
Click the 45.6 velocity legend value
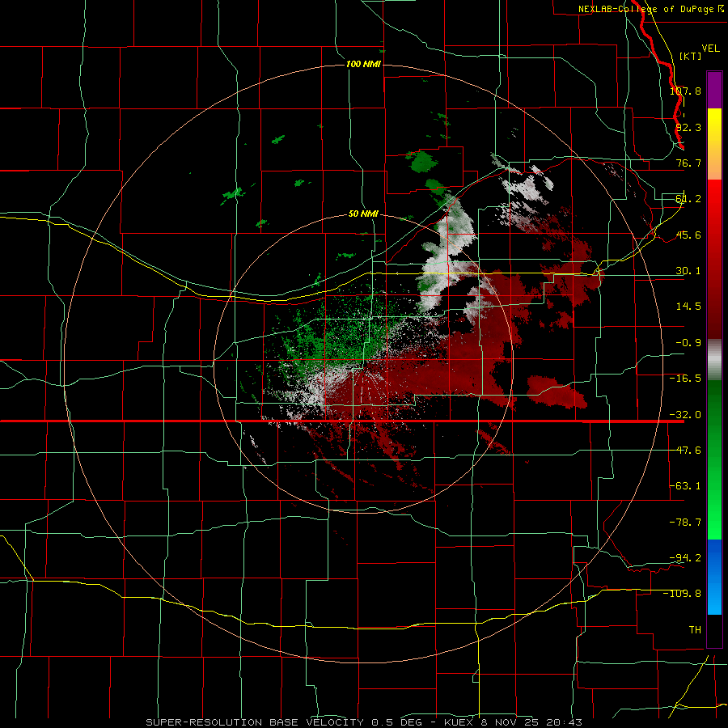pyautogui.click(x=688, y=235)
